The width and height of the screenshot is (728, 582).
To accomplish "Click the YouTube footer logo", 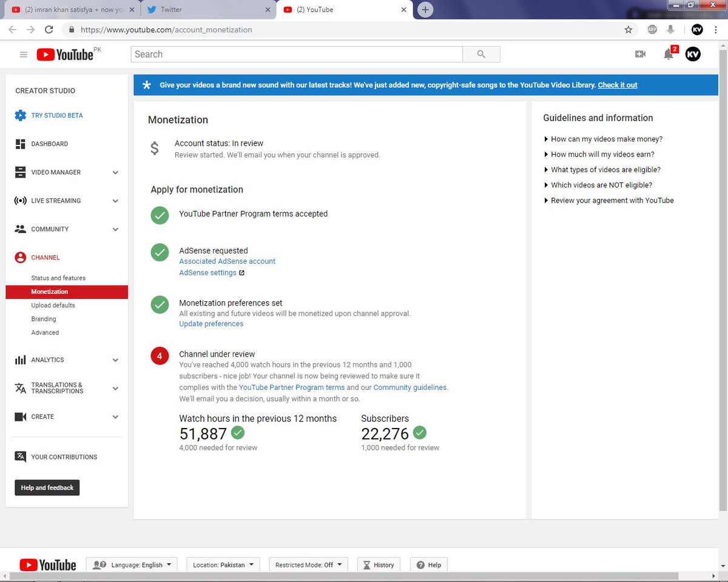I will pos(48,565).
